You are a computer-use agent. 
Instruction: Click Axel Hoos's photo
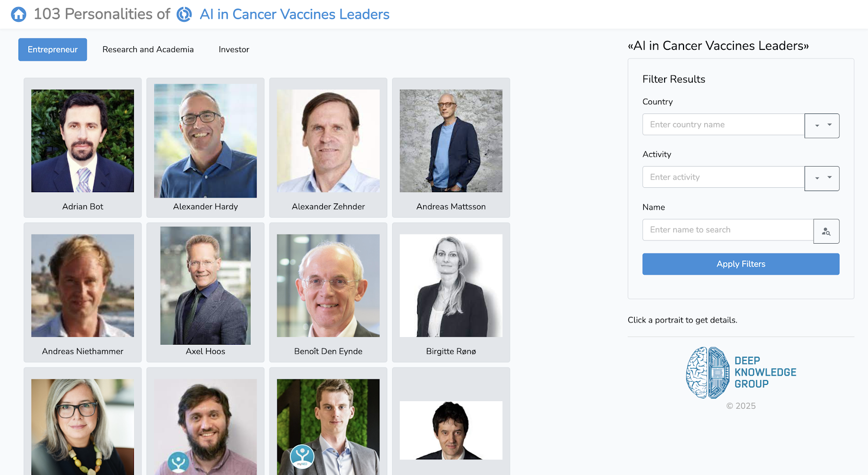[x=206, y=286]
